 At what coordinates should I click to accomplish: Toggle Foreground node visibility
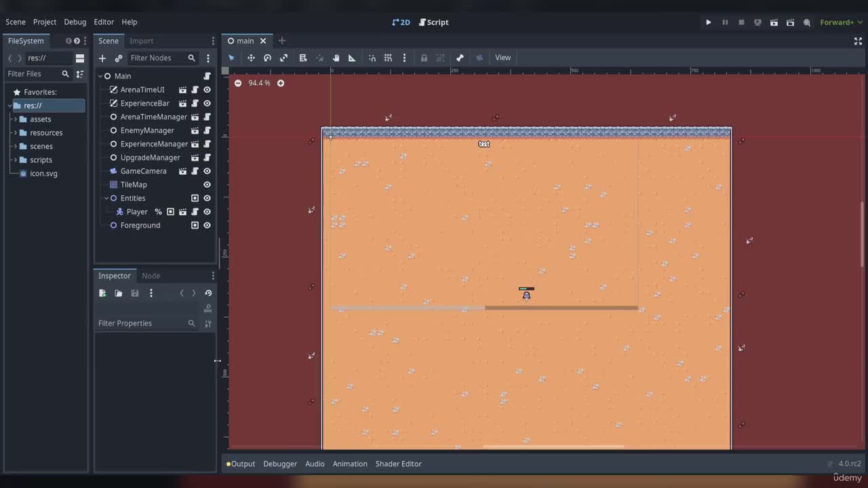pyautogui.click(x=207, y=225)
